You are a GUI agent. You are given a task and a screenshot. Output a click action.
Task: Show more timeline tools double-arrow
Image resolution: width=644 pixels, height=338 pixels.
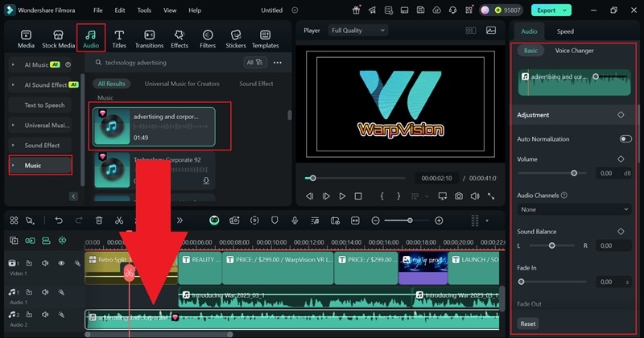(x=180, y=221)
